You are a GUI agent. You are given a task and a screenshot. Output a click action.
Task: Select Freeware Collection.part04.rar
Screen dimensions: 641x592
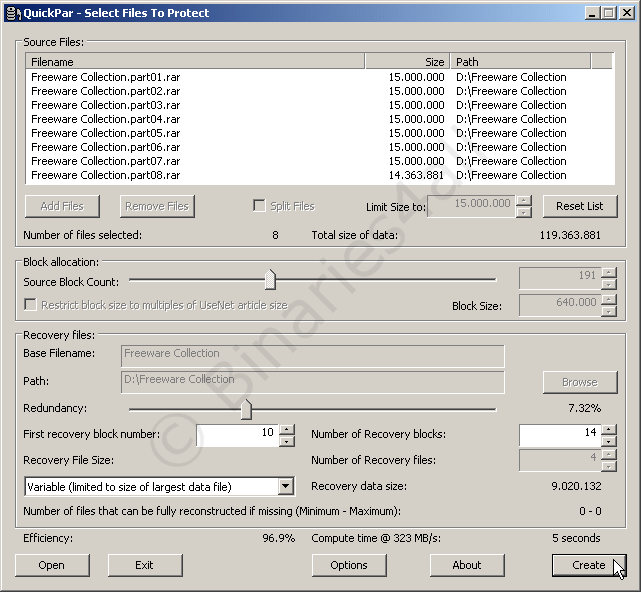105,119
